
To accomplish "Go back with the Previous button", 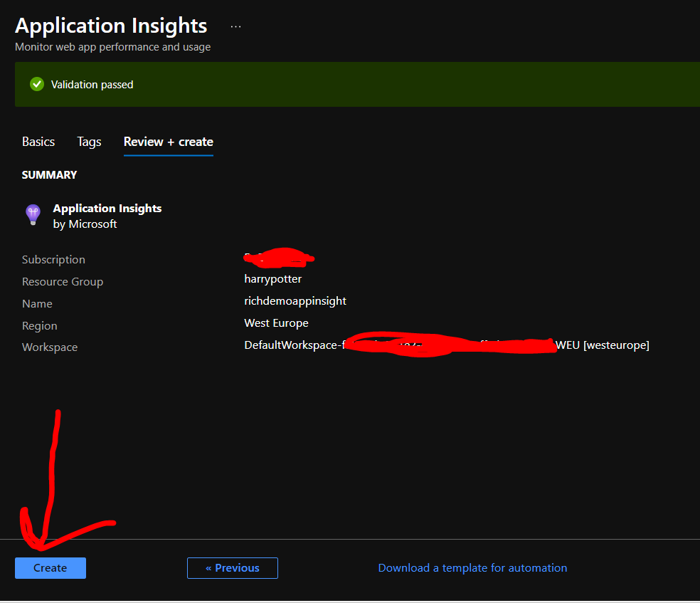I will (233, 567).
